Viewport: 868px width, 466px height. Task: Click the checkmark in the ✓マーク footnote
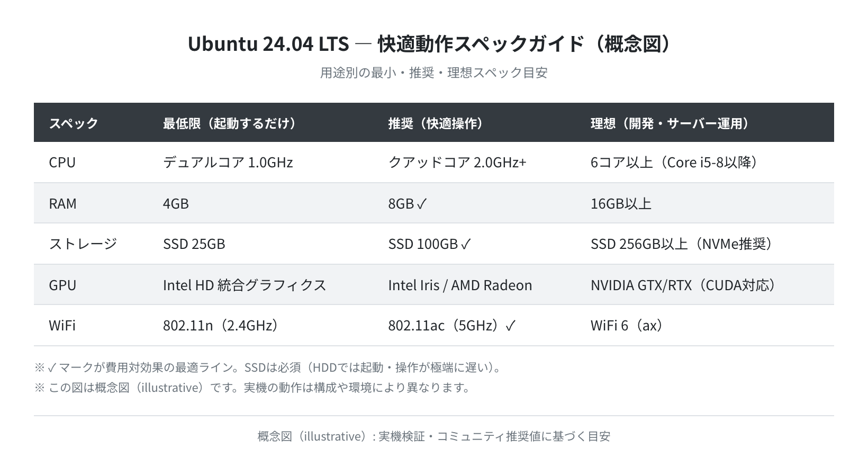click(x=52, y=368)
